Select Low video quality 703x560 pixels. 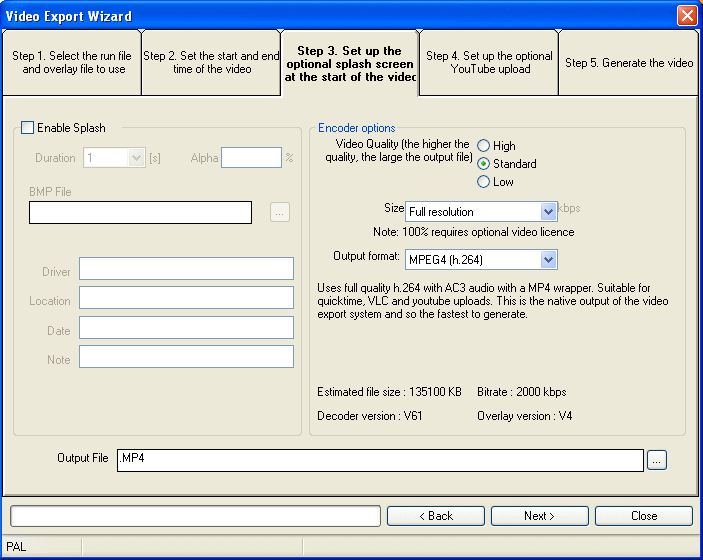click(484, 182)
